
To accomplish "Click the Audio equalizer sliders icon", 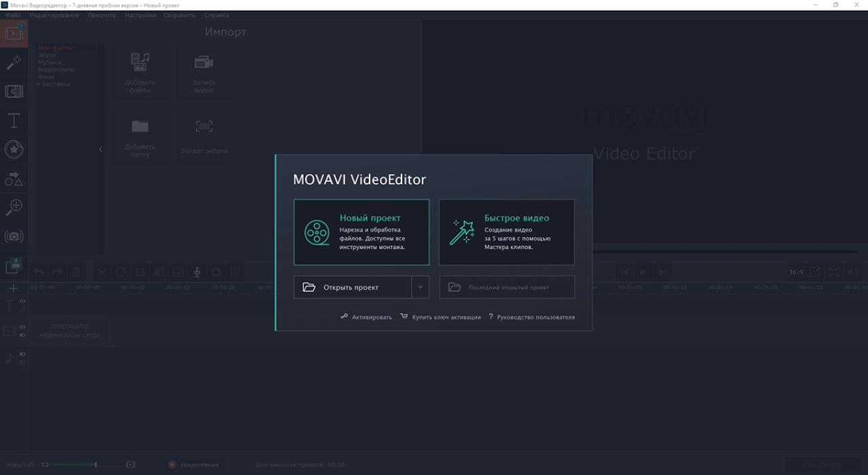I will point(235,272).
